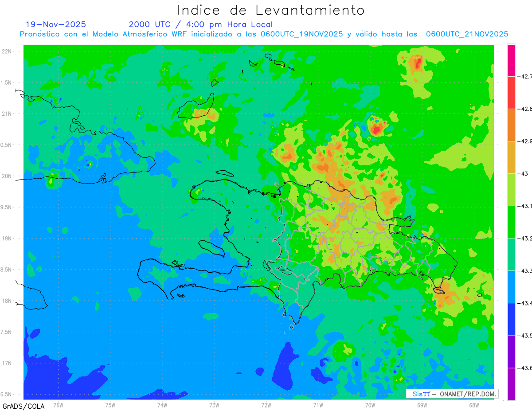The height and width of the screenshot is (411, 532).
Task: Pick the red swatch in the colorbar
Action: point(511,93)
